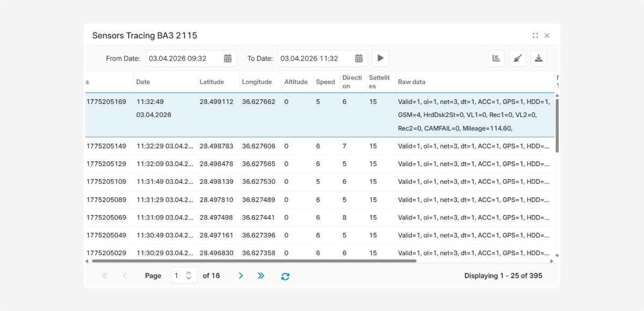Sort by the Speed column header
The height and width of the screenshot is (311, 644).
325,82
